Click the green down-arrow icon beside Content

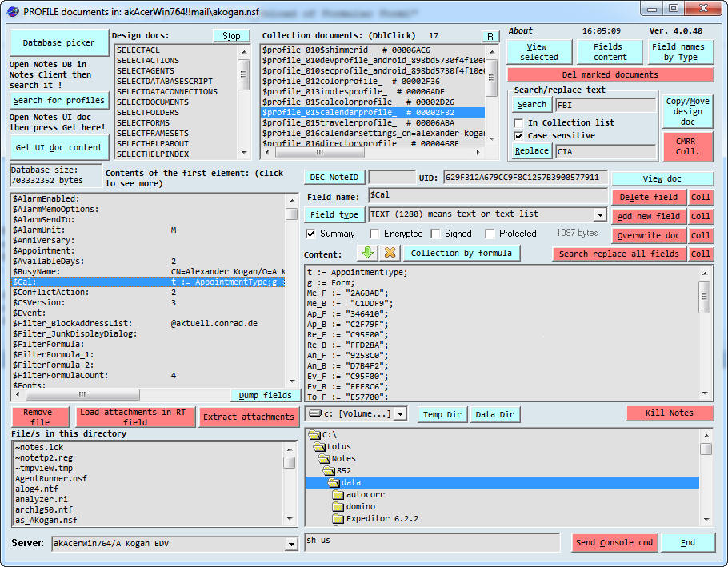(x=367, y=253)
